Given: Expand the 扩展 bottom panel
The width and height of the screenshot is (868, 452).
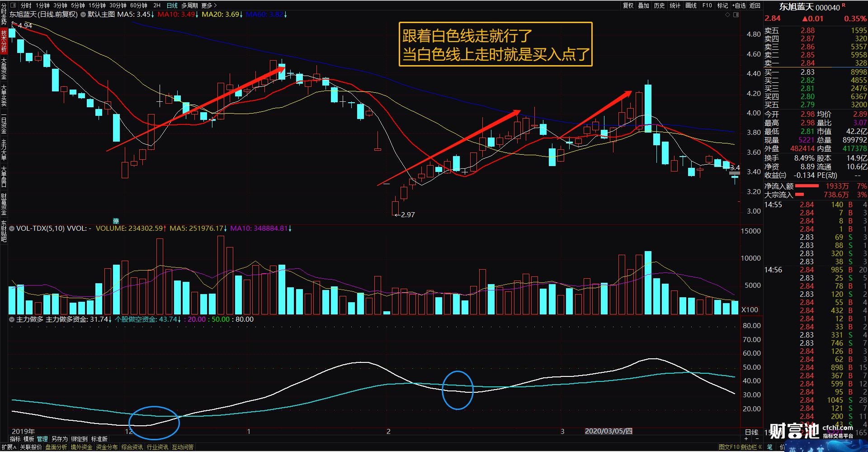Looking at the screenshot, I should (x=9, y=447).
